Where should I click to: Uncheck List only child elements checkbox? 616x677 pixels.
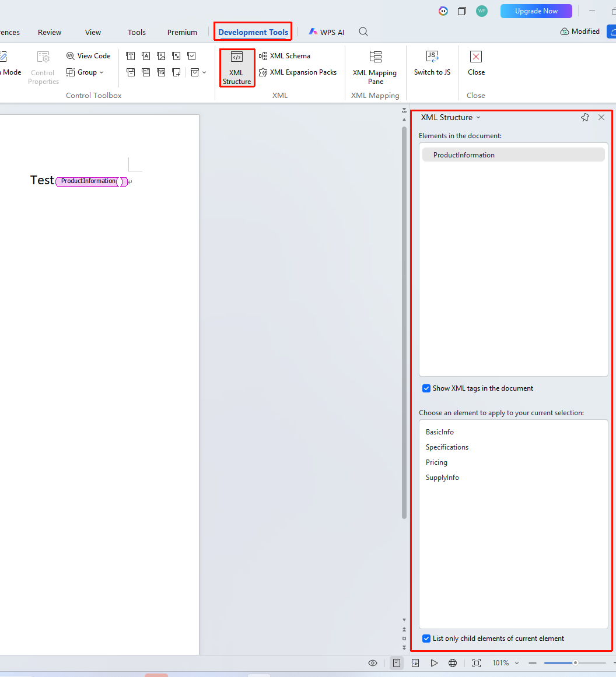(426, 638)
